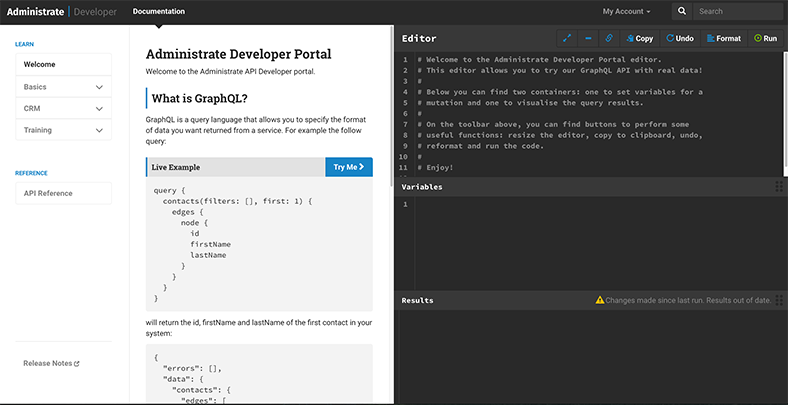Click the expand editor arrows icon
This screenshot has height=405, width=788.
[x=567, y=38]
